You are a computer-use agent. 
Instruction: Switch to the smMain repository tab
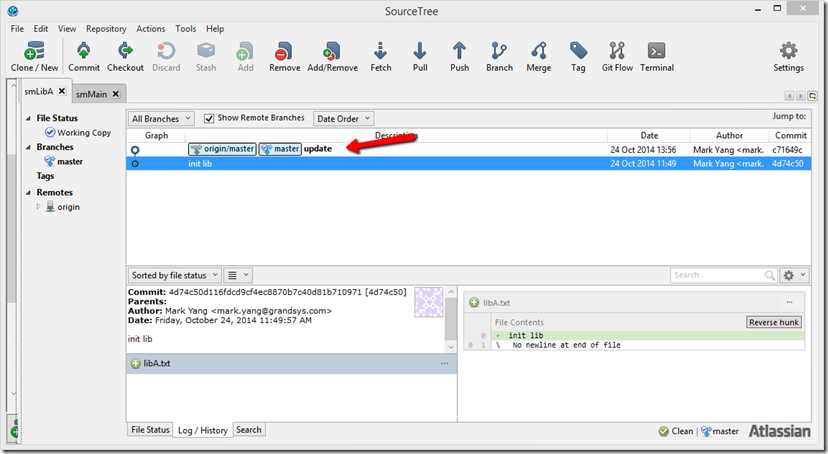coord(91,94)
